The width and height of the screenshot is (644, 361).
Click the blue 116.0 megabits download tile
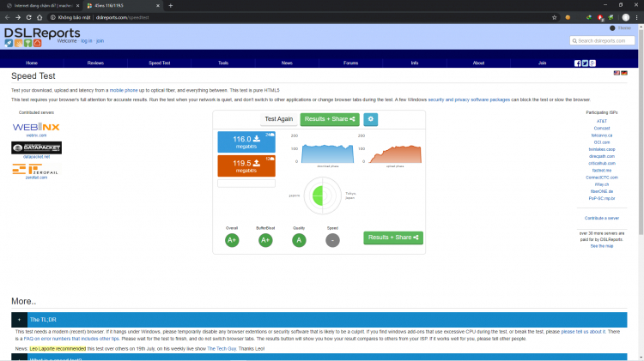coord(246,142)
